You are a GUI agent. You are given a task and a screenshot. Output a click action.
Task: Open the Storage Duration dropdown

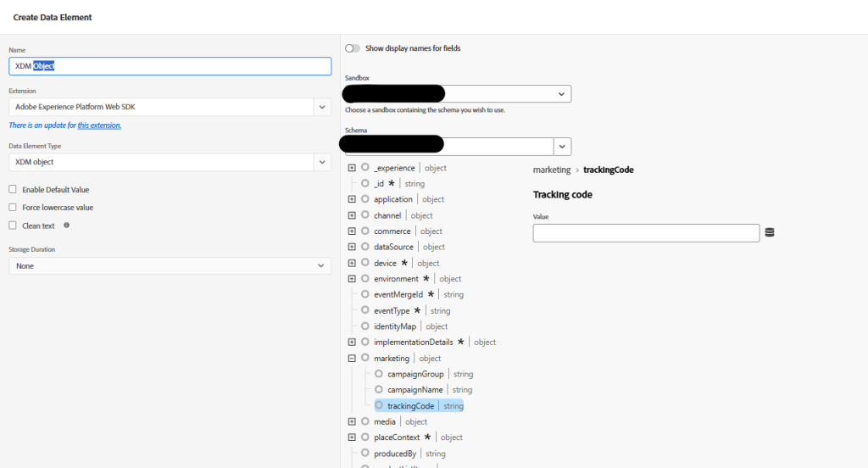170,266
